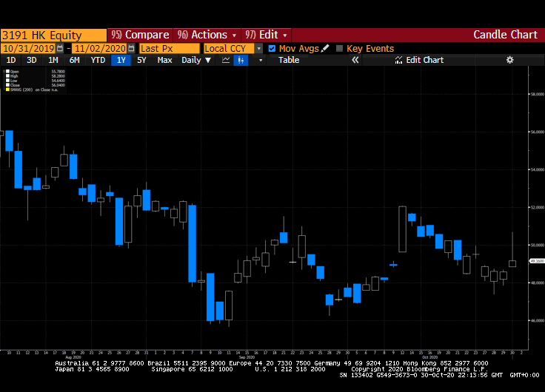Viewport: 545px width, 392px height.
Task: Click the end date field 11/02/2020
Action: coord(100,48)
